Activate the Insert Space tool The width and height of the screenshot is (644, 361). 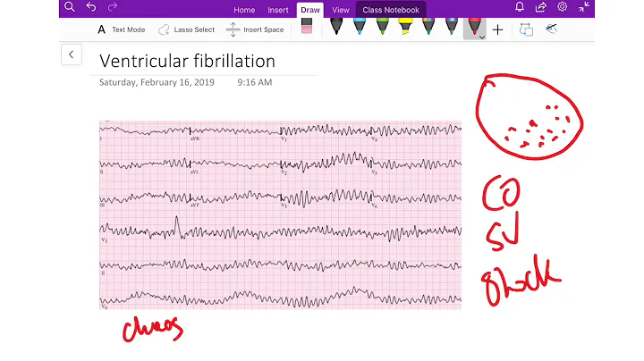(x=255, y=29)
